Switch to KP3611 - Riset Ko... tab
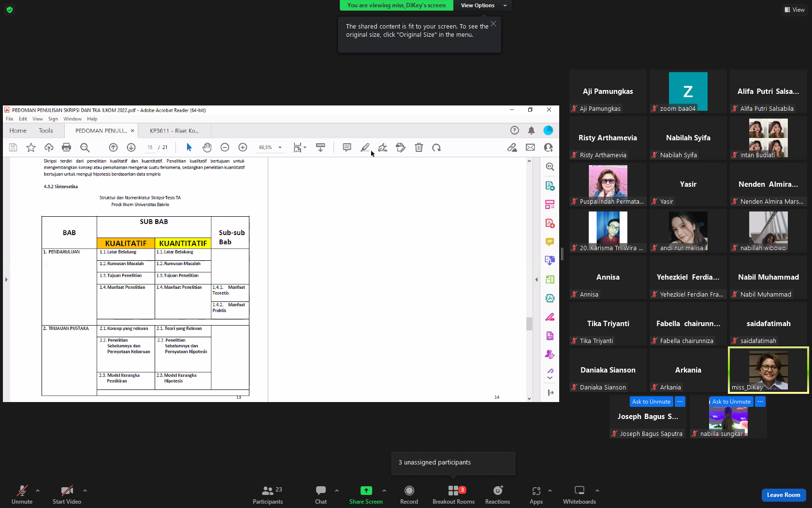This screenshot has width=812, height=508. [174, 131]
